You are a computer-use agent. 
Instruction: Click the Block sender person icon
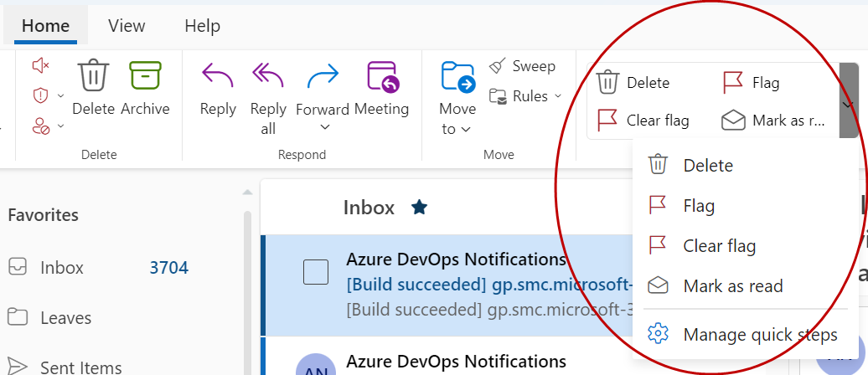click(41, 126)
